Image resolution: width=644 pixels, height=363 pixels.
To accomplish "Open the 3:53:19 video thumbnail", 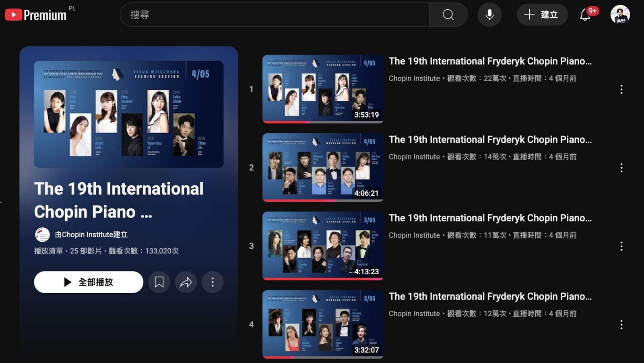I will (322, 89).
